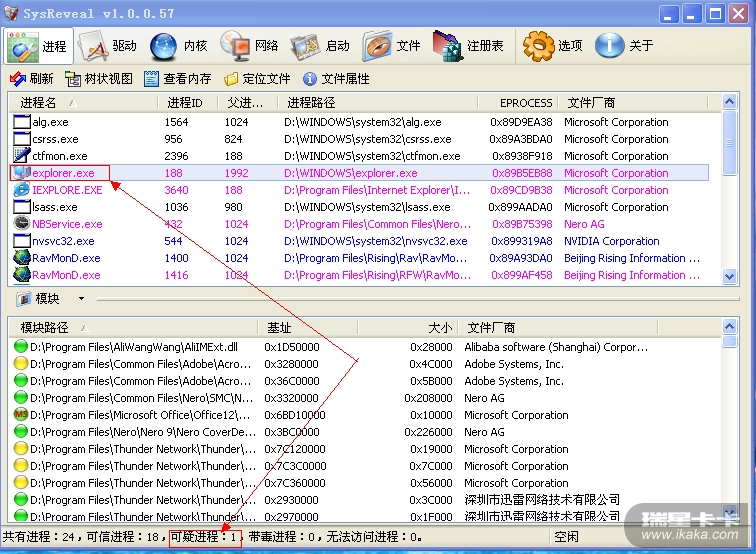756x554 pixels.
Task: Select lsass.exe process icon
Action: pyautogui.click(x=22, y=207)
